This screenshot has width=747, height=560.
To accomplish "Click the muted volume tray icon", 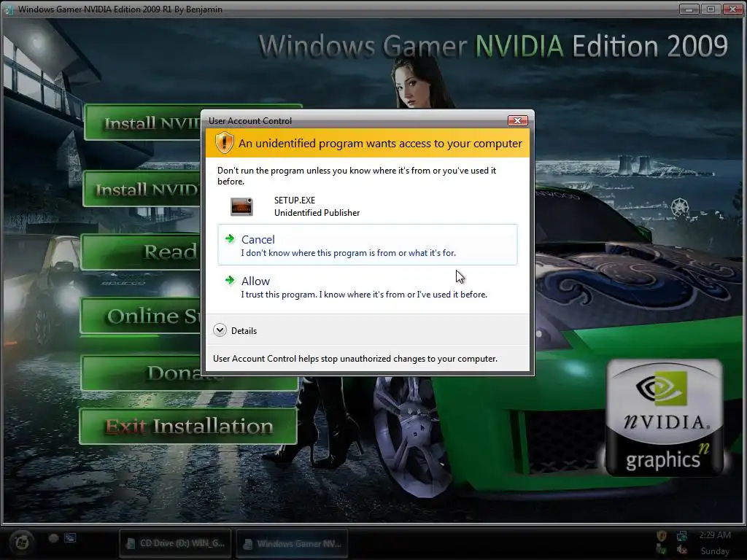I will pos(682,550).
